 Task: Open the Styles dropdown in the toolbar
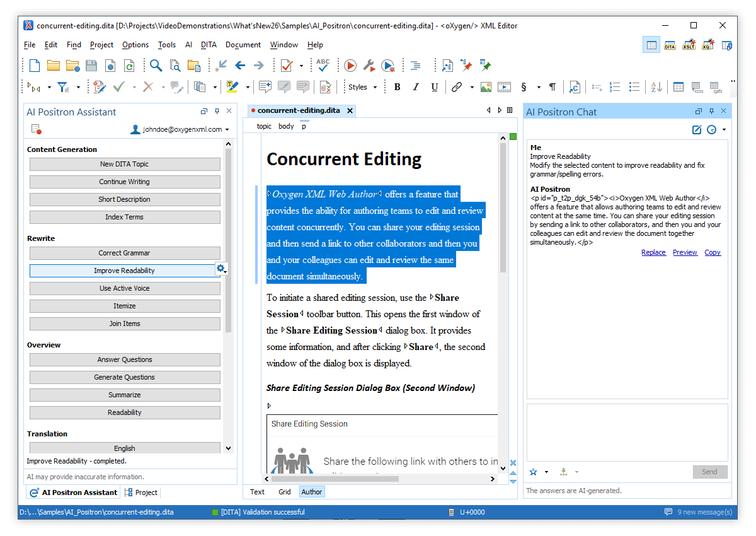click(362, 87)
